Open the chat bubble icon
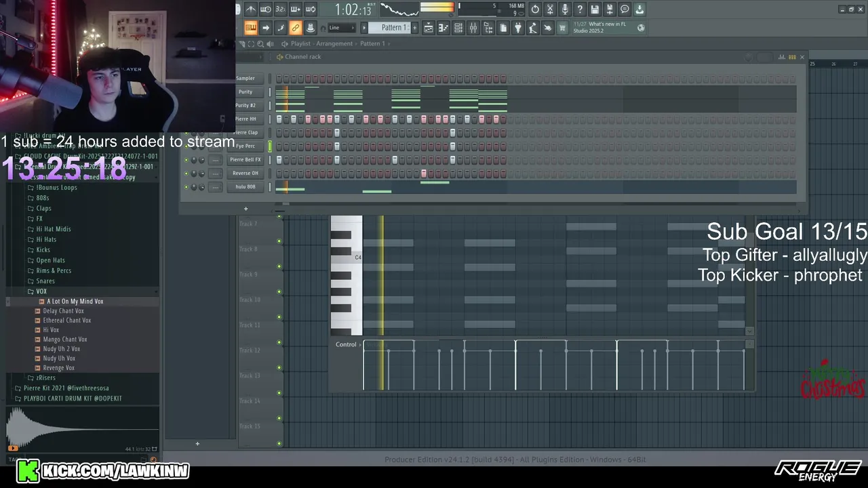The image size is (868, 488). pyautogui.click(x=625, y=9)
